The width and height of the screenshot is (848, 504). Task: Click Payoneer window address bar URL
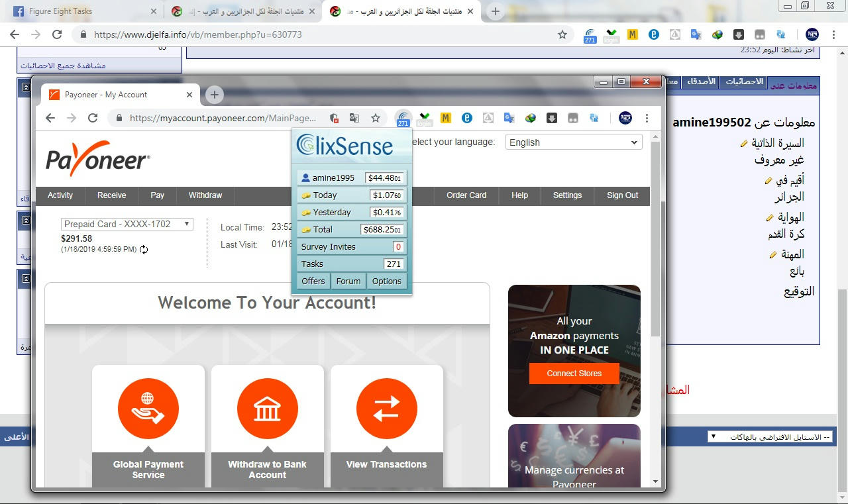[x=223, y=118]
